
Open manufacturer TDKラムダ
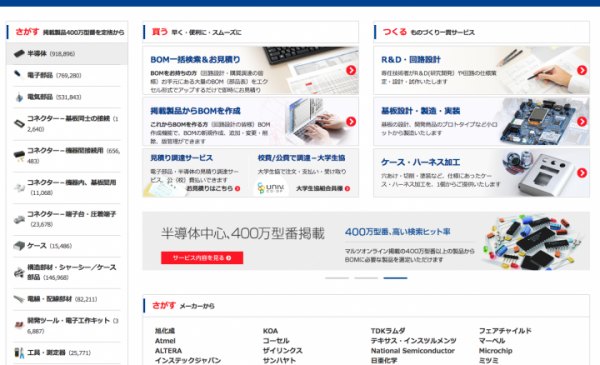388,331
